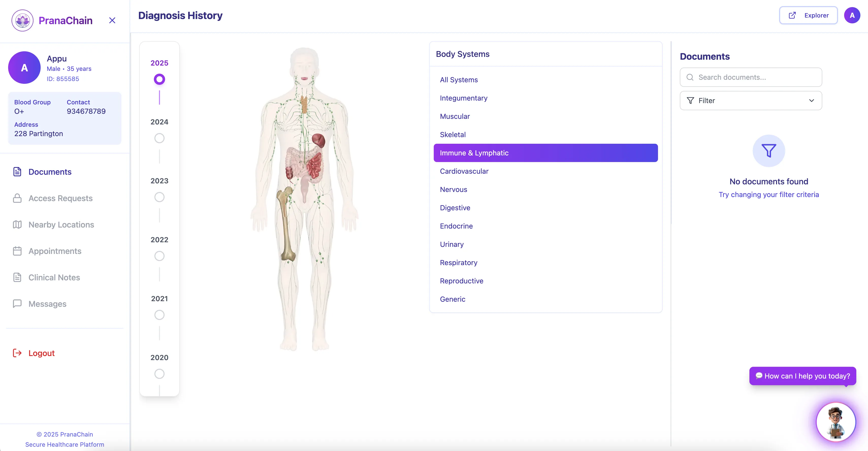Click the Nearby Locations map icon

click(x=17, y=224)
